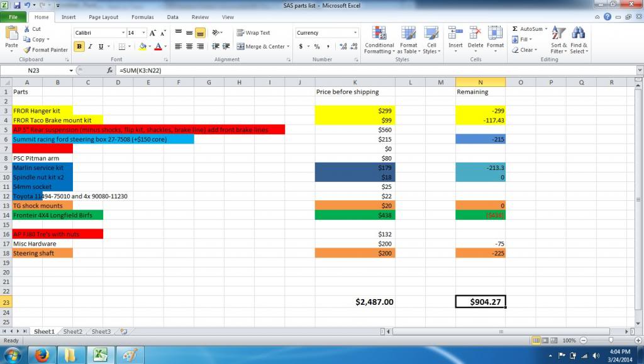Click the Clear button in Editing group
This screenshot has width=644, height=364.
tap(525, 50)
